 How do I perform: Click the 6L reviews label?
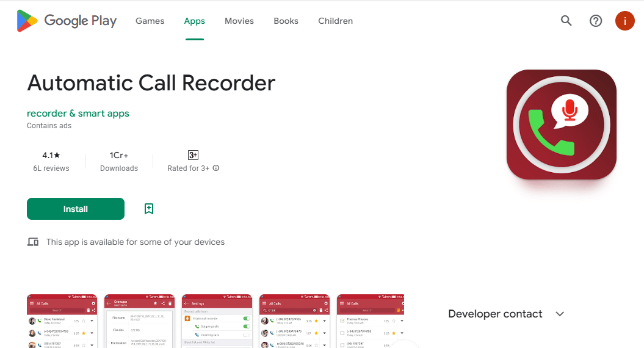(51, 169)
